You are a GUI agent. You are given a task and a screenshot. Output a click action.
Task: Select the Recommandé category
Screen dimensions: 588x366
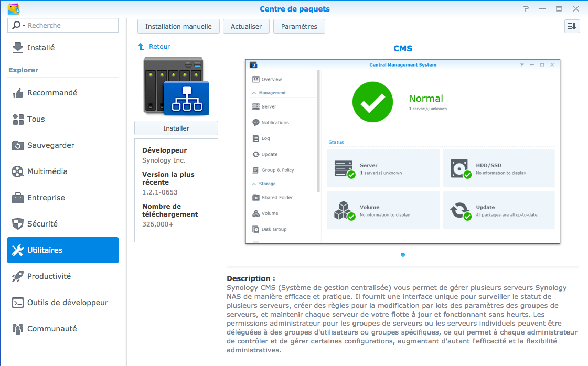click(63, 93)
